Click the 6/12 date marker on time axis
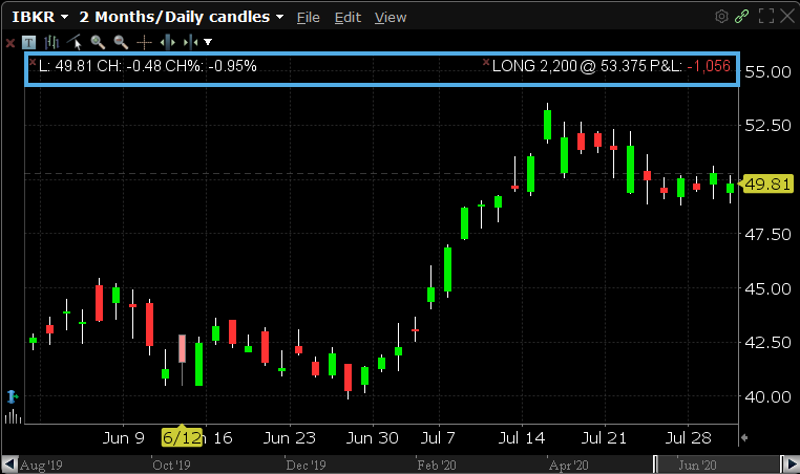This screenshot has width=800, height=474. pos(182,437)
